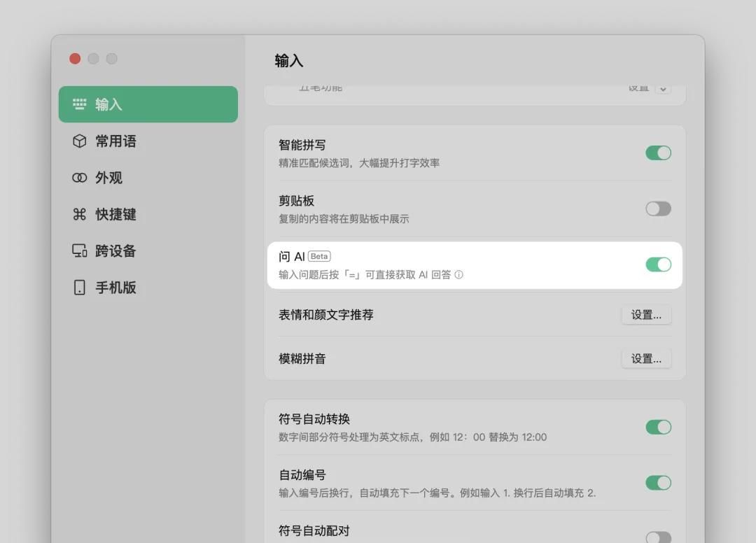
Task: Click the 手机版 phone icon
Action: tap(79, 287)
